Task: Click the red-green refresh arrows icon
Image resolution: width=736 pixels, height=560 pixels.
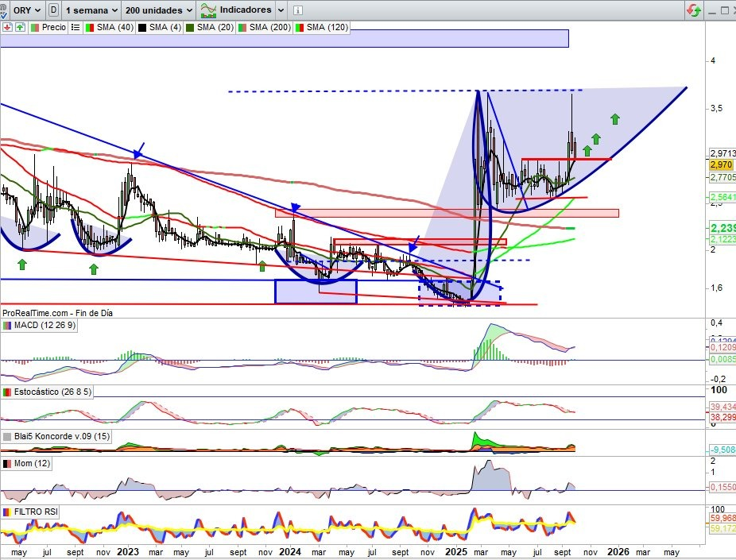Action: click(x=693, y=11)
